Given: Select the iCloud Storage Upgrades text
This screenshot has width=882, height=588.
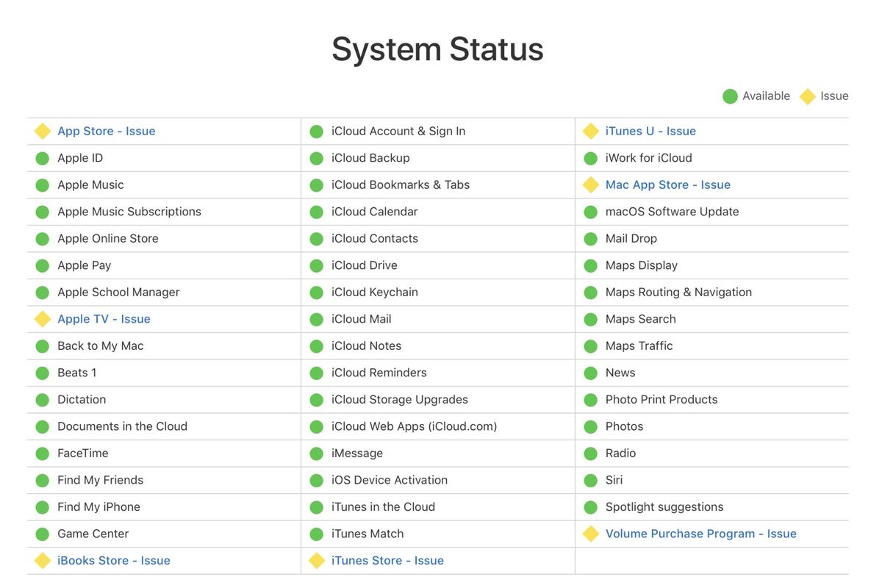Looking at the screenshot, I should (400, 399).
